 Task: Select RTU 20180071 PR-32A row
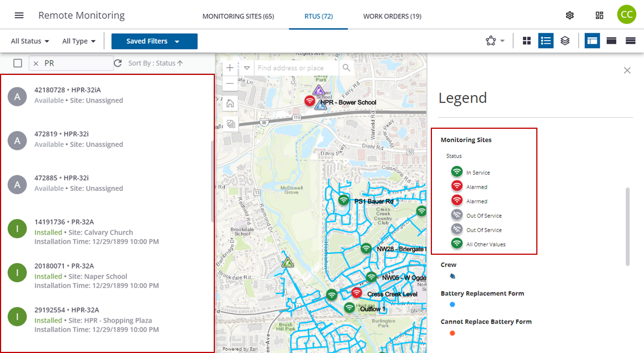[x=108, y=275]
